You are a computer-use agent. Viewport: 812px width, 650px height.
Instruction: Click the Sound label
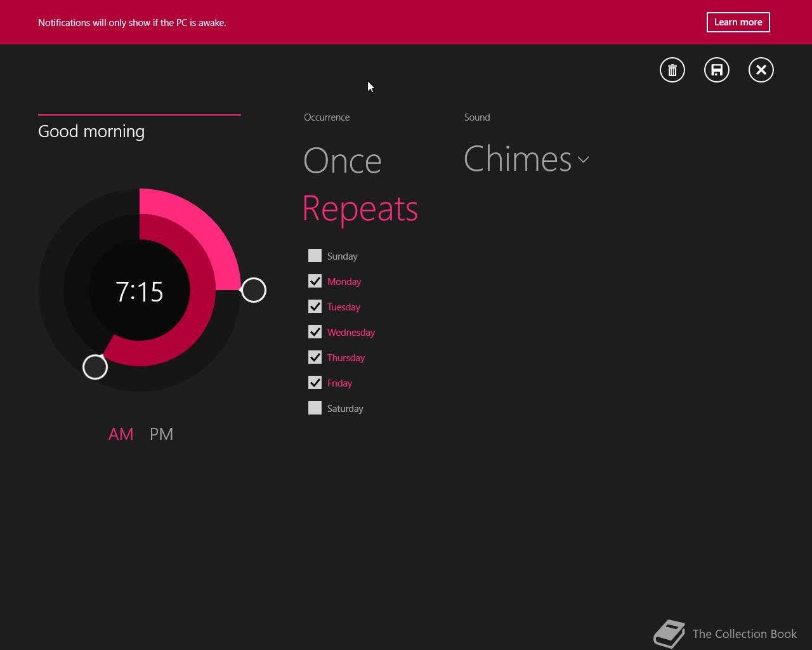coord(477,117)
